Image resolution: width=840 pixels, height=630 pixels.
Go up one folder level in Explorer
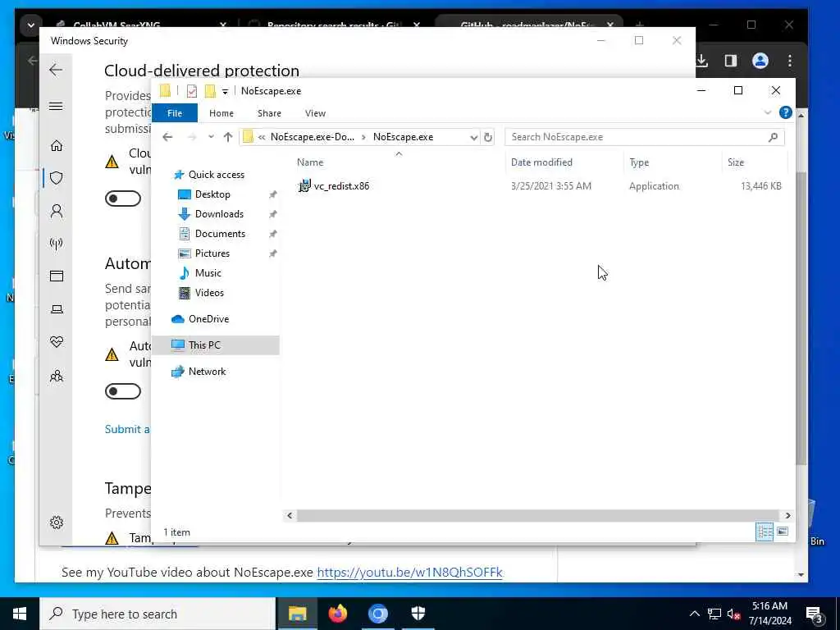click(x=228, y=137)
